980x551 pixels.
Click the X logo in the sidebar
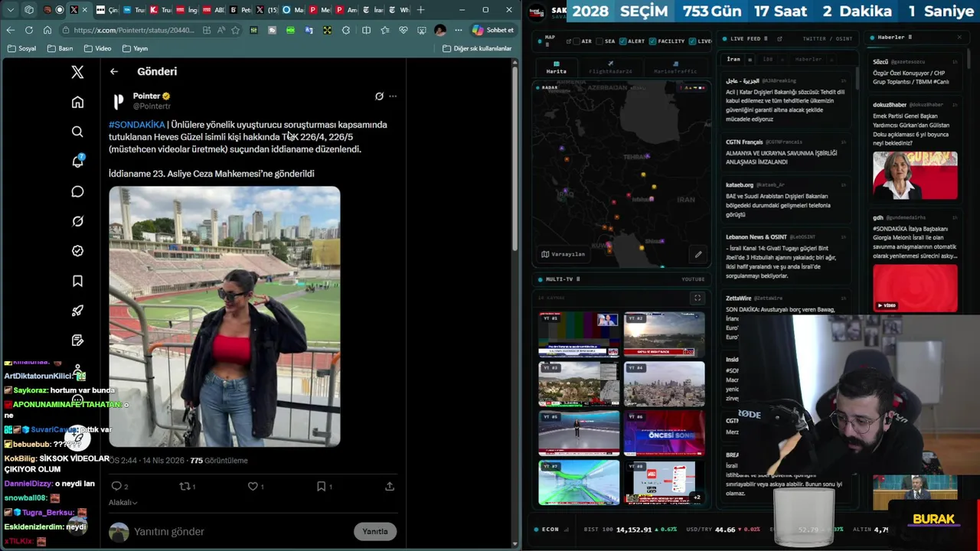[x=77, y=72]
